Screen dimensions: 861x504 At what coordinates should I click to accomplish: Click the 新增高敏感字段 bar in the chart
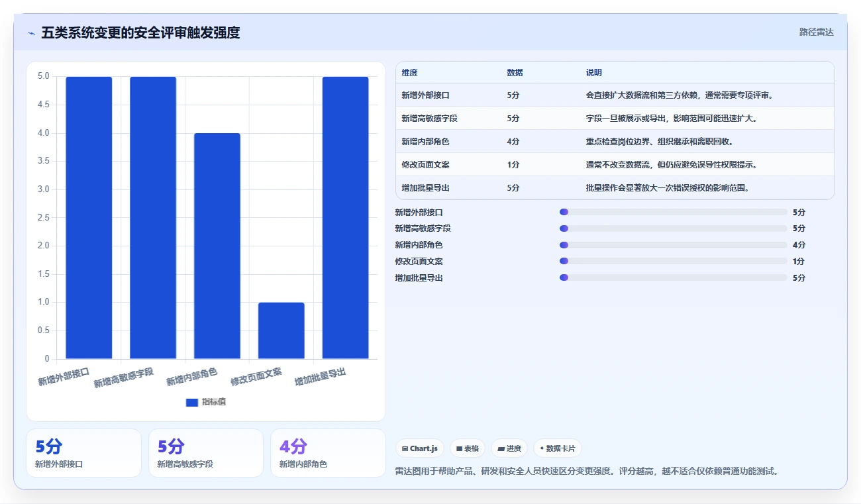coord(153,218)
